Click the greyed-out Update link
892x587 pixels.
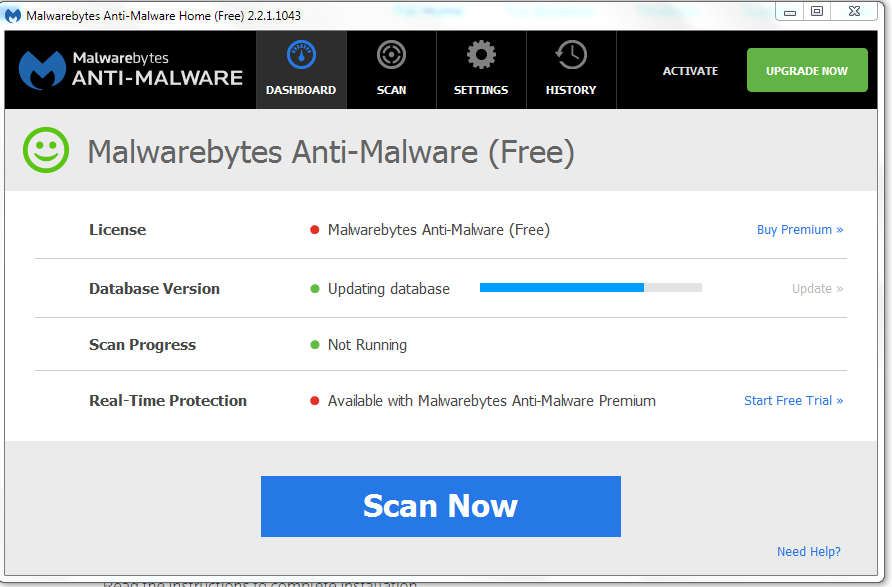(817, 289)
